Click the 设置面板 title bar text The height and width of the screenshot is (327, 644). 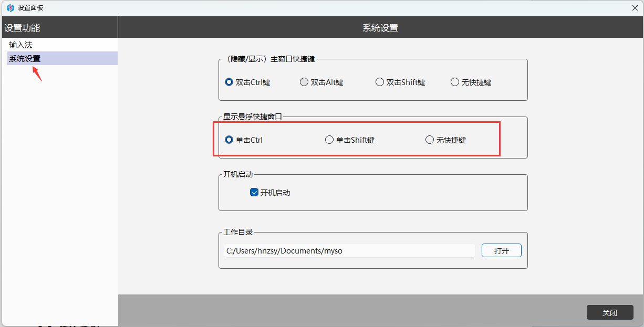point(30,8)
